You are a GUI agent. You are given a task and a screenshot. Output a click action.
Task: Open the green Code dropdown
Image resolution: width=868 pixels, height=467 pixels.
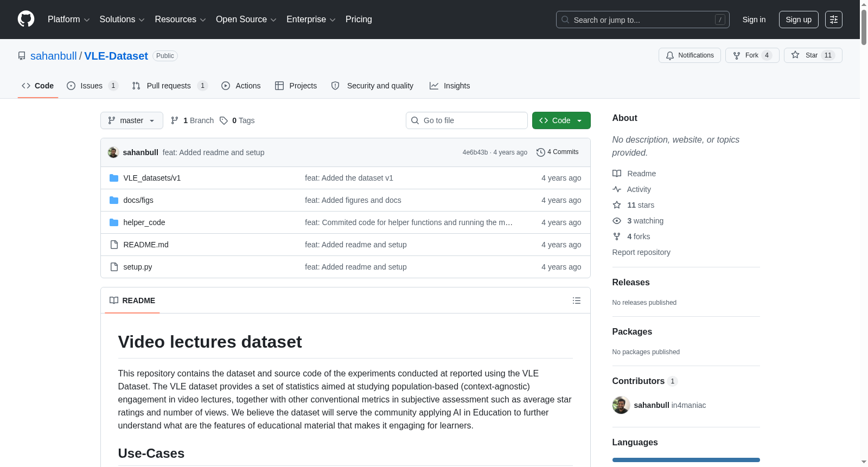point(561,120)
